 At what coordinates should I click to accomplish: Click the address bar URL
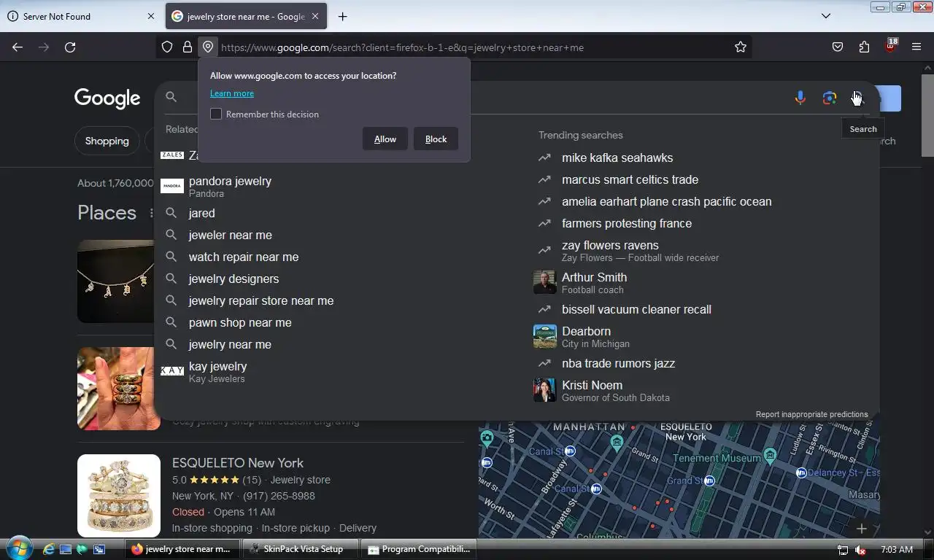click(x=402, y=47)
